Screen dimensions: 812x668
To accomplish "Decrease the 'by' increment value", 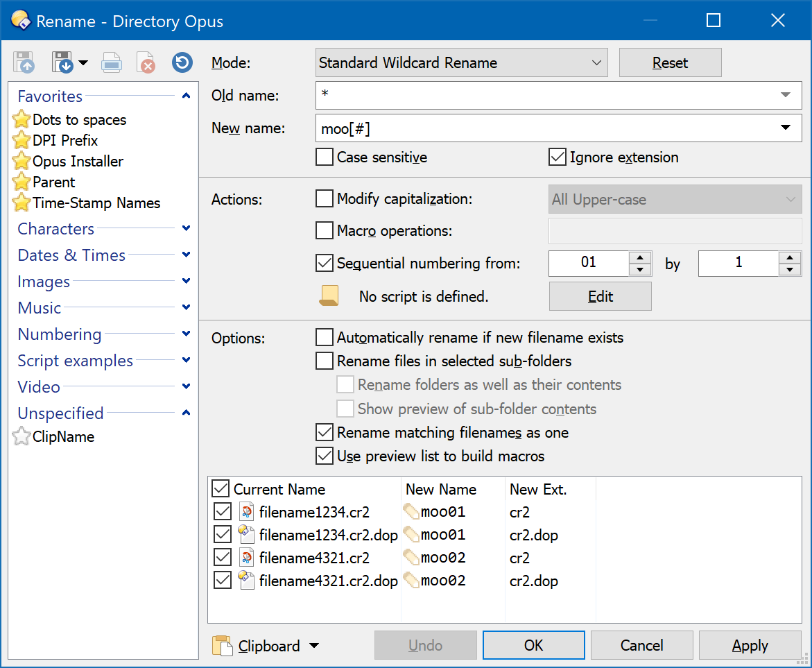I will click(790, 269).
